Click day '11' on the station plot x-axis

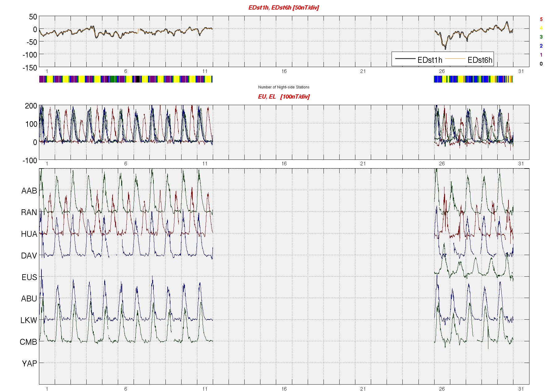(x=205, y=389)
